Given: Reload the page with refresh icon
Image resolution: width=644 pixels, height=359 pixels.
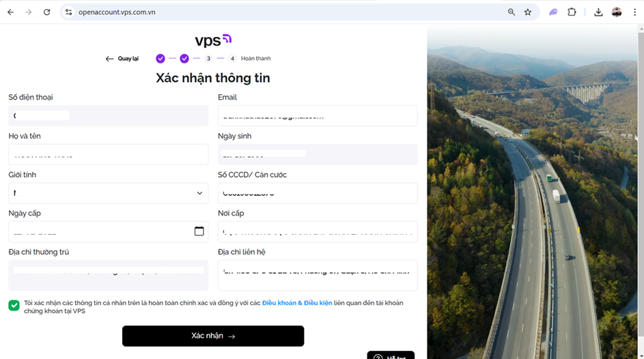Looking at the screenshot, I should point(47,12).
